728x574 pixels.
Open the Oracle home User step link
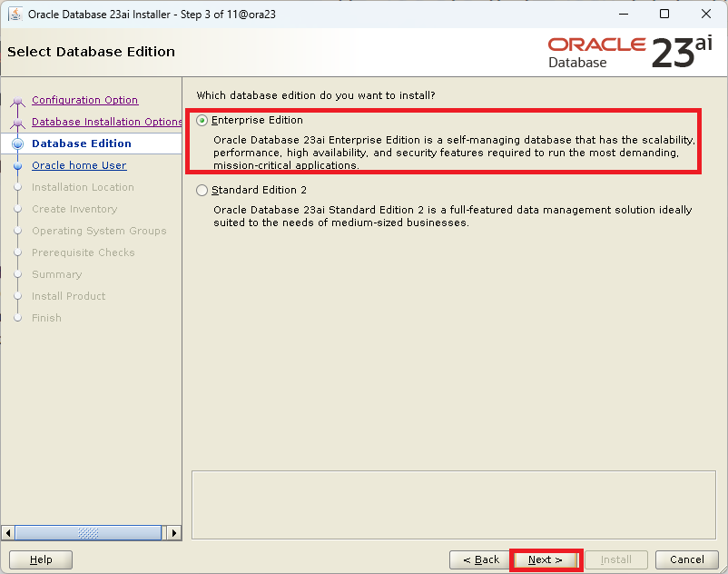pos(79,165)
